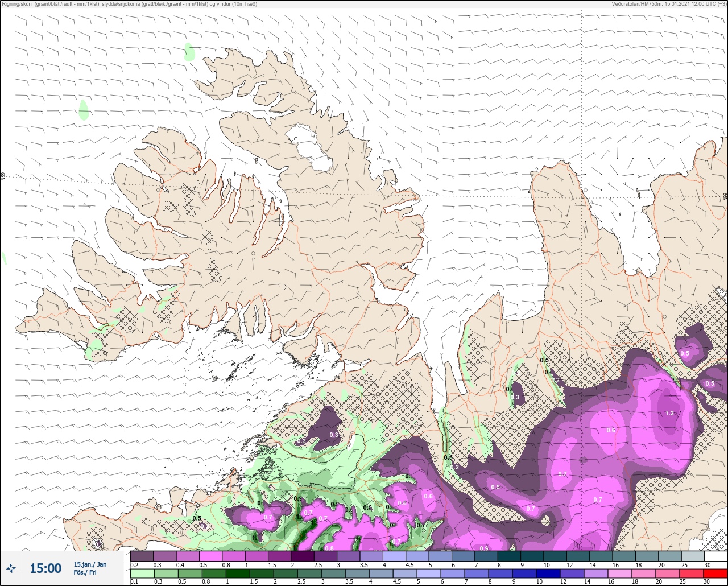Click the white 1.2 precipitation value on map
The width and height of the screenshot is (728, 586).
[669, 413]
